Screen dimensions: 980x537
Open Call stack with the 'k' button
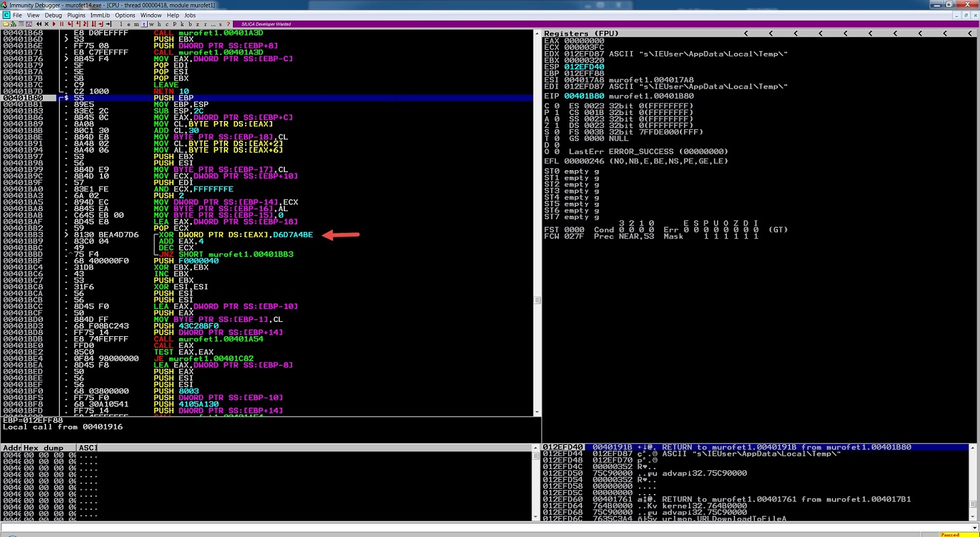pyautogui.click(x=182, y=24)
